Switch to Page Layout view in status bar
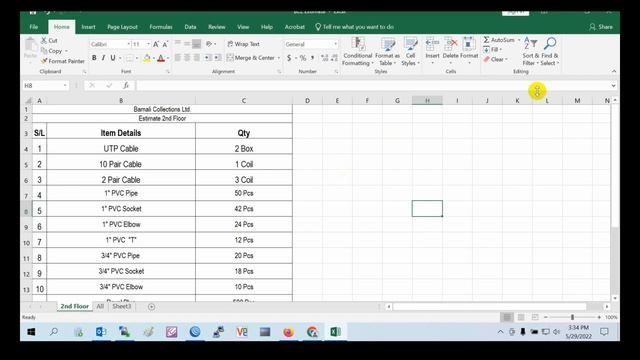This screenshot has height=360, width=640. [521, 317]
